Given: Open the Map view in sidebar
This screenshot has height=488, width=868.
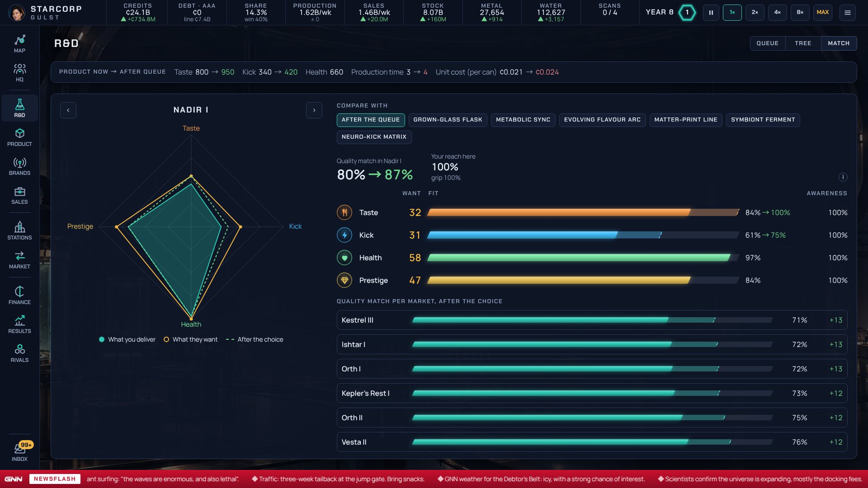Looking at the screenshot, I should point(19,44).
